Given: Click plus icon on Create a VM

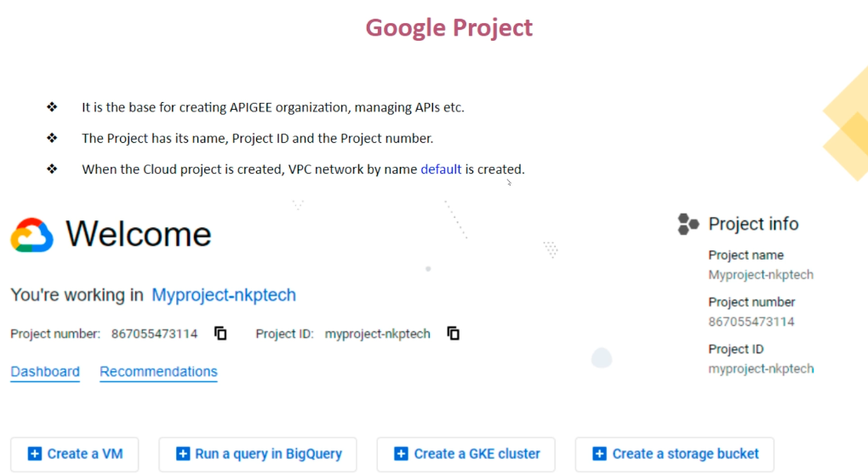Looking at the screenshot, I should click(35, 455).
